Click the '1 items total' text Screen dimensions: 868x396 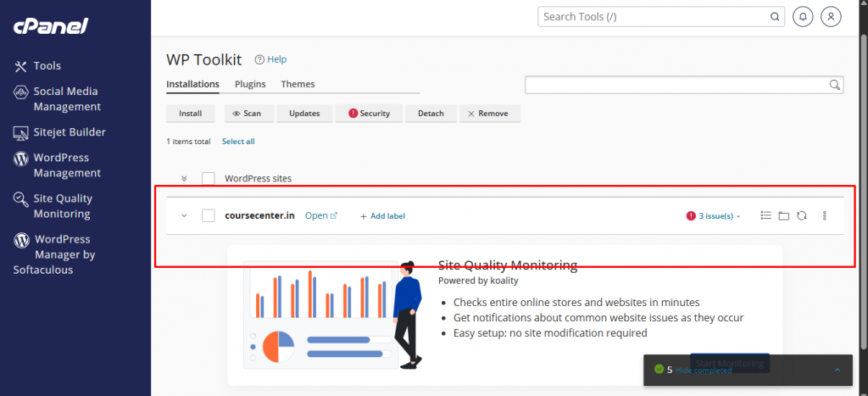tap(188, 142)
